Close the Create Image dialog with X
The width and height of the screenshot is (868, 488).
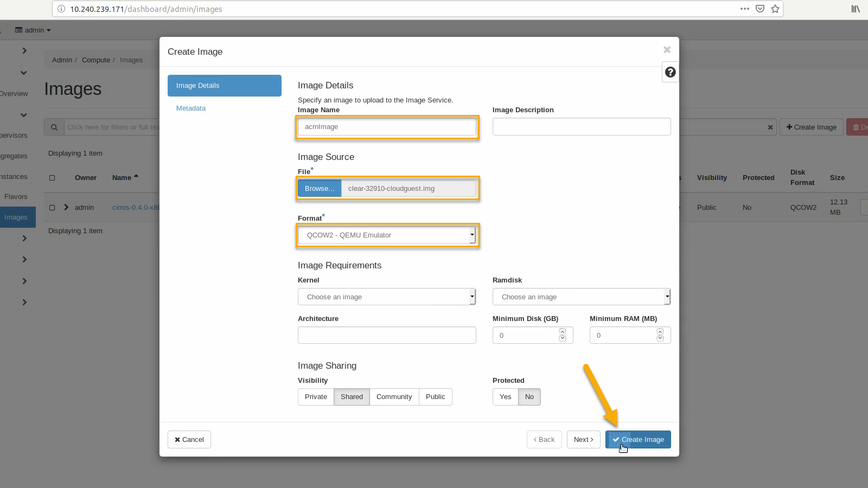pos(667,50)
